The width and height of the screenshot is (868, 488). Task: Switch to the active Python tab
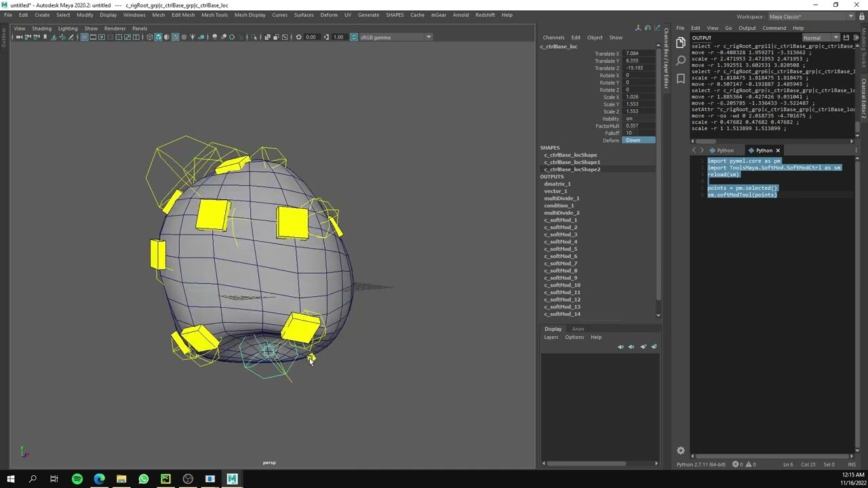tap(764, 150)
